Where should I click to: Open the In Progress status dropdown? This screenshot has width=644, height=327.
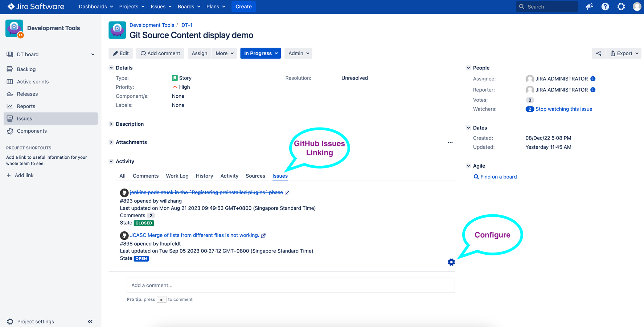click(x=261, y=53)
